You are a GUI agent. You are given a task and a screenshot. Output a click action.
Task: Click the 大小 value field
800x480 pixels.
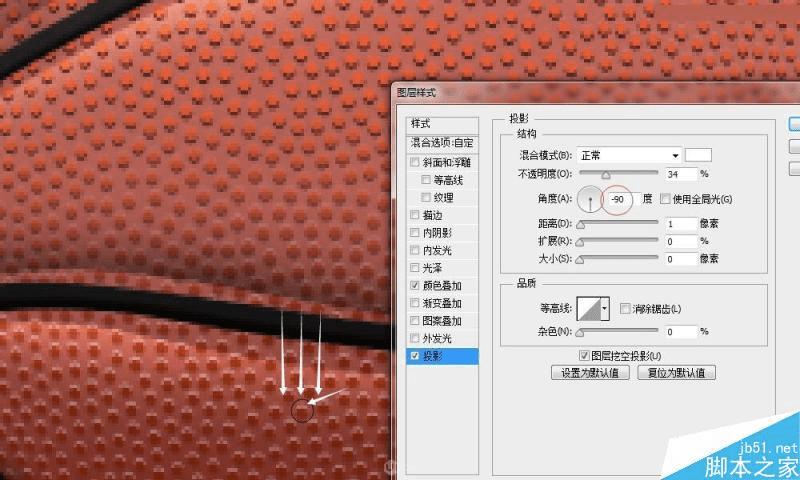pyautogui.click(x=681, y=259)
